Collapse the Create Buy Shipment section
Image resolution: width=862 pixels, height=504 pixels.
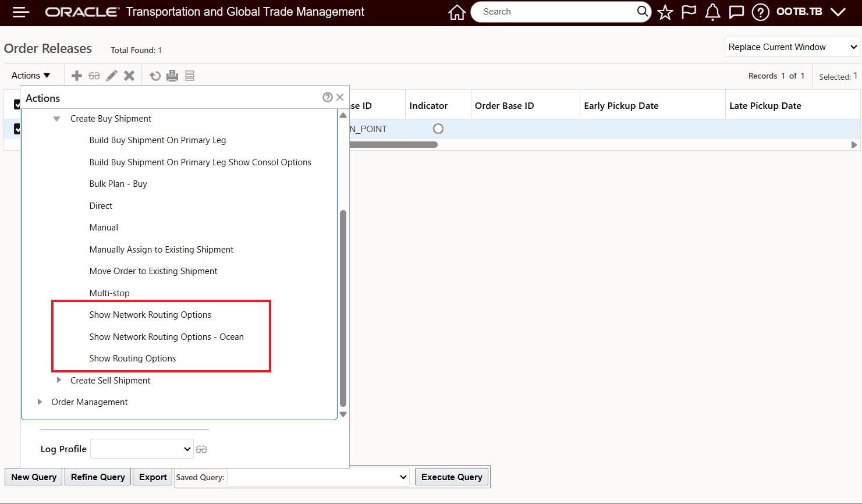(56, 118)
